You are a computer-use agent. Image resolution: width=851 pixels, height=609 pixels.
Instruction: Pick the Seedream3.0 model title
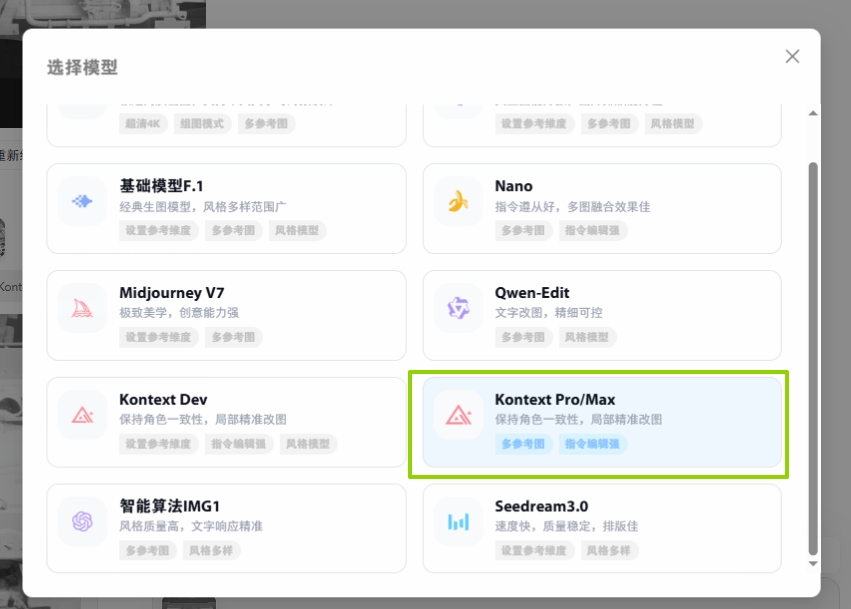[x=541, y=506]
